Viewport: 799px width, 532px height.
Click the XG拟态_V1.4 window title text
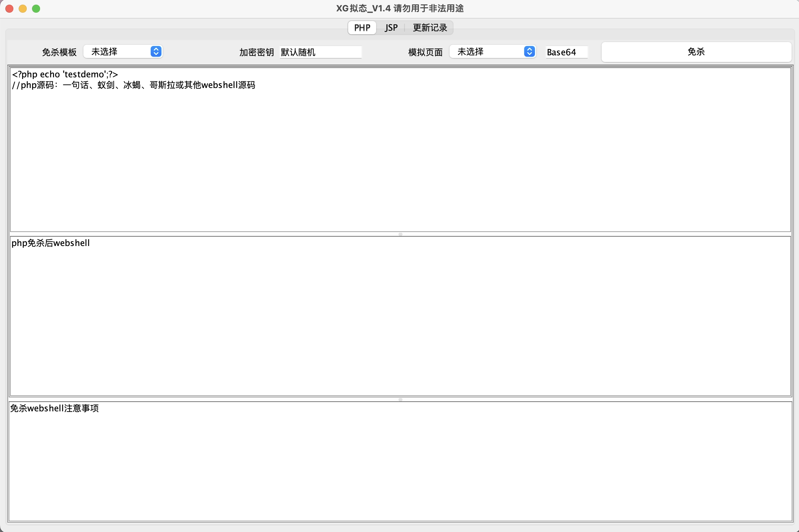click(399, 8)
